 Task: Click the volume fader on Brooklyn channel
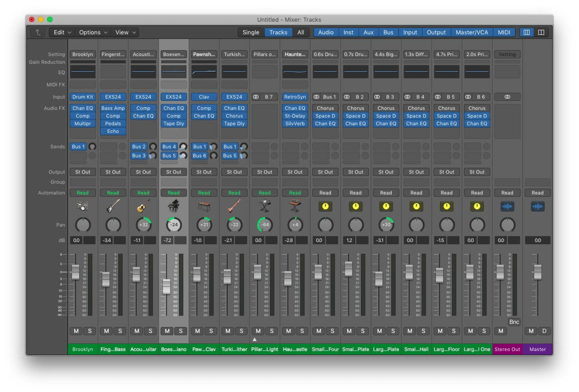point(75,271)
